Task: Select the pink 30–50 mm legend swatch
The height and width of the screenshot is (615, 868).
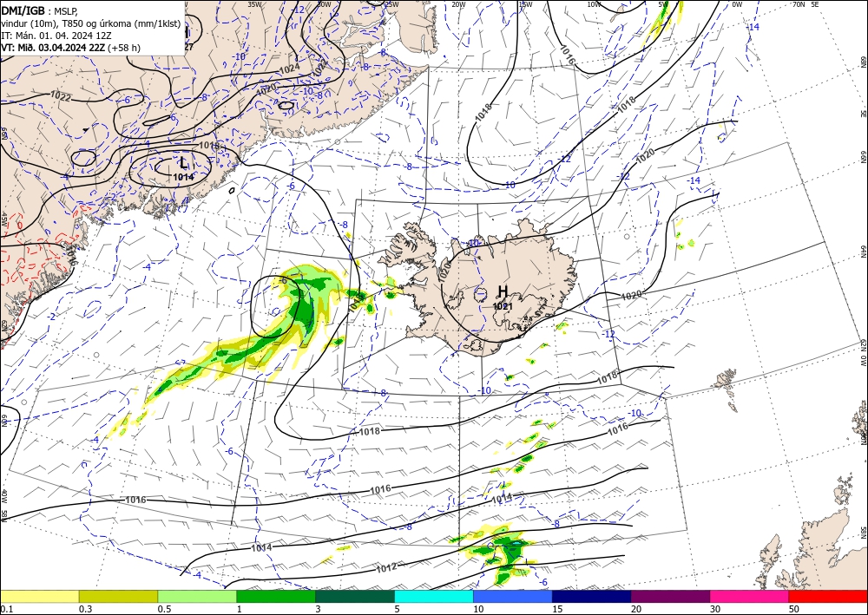Action: point(750,596)
